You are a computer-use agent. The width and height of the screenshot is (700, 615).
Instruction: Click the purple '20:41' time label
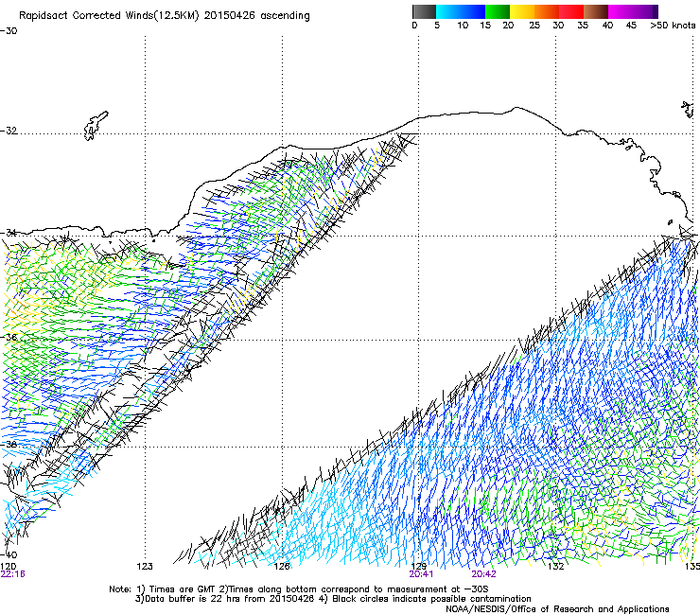coord(422,574)
